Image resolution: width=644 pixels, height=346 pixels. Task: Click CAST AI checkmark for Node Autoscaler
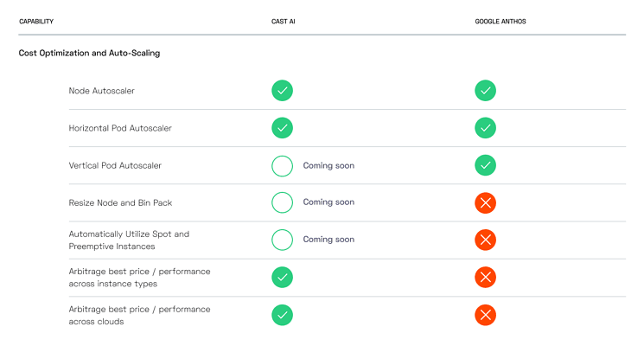click(x=282, y=91)
